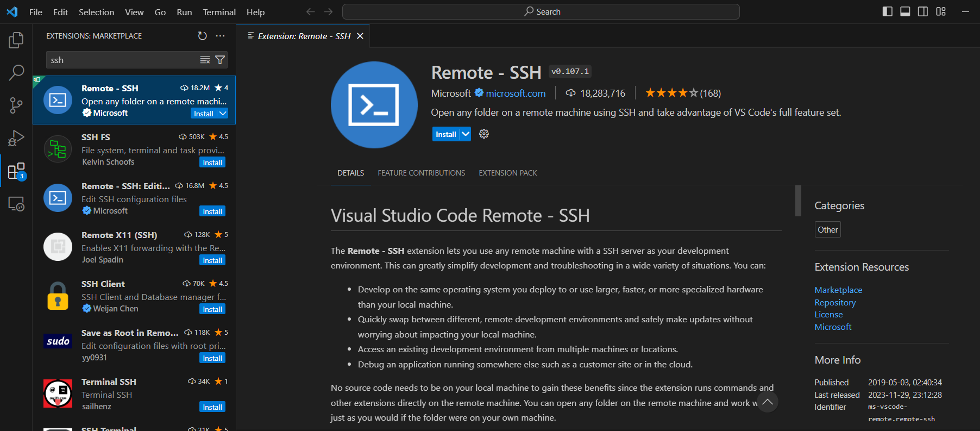This screenshot has width=980, height=431.
Task: Open the View menu
Action: pos(134,12)
